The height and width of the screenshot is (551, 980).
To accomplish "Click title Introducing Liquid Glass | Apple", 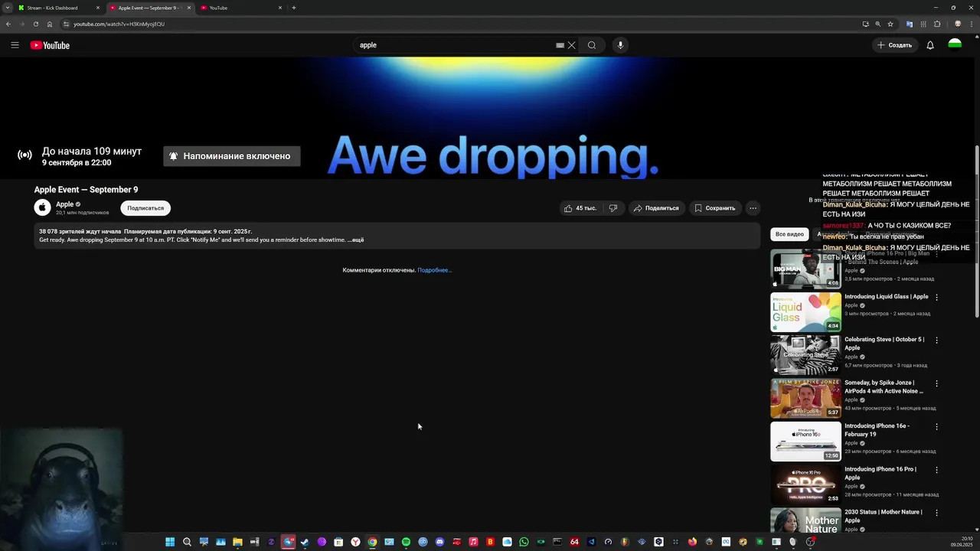I will point(886,297).
